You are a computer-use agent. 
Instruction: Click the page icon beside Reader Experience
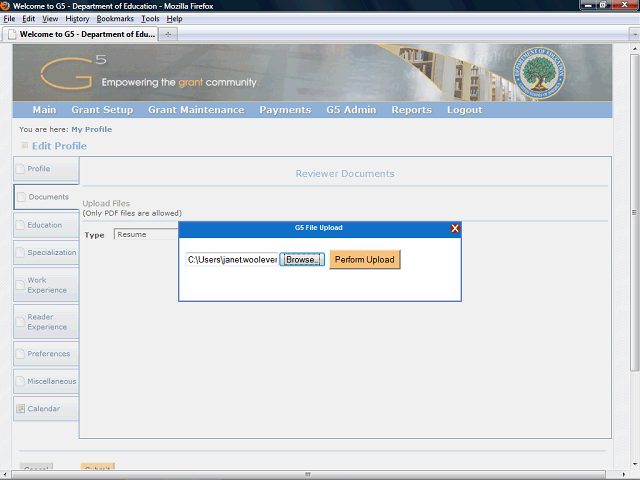pos(20,322)
